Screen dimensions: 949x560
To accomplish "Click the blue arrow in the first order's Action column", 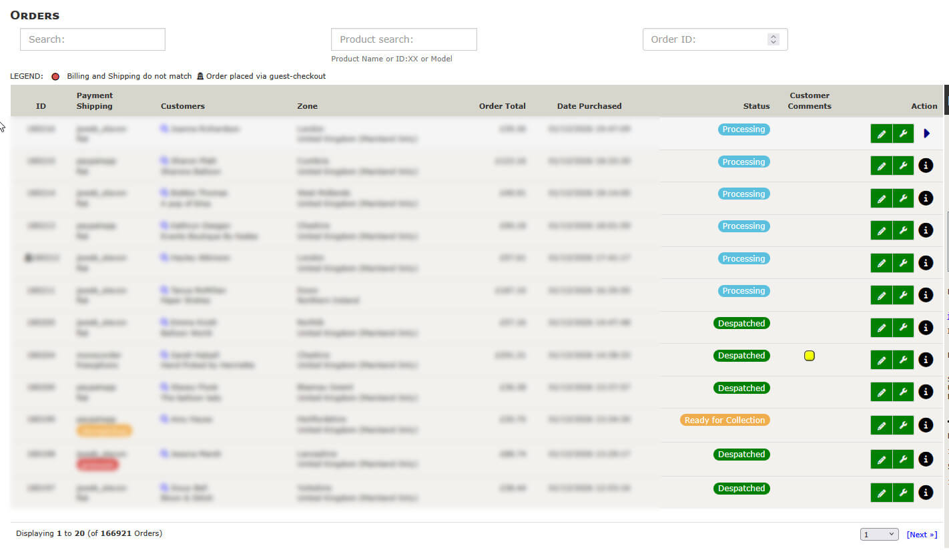I will 926,133.
